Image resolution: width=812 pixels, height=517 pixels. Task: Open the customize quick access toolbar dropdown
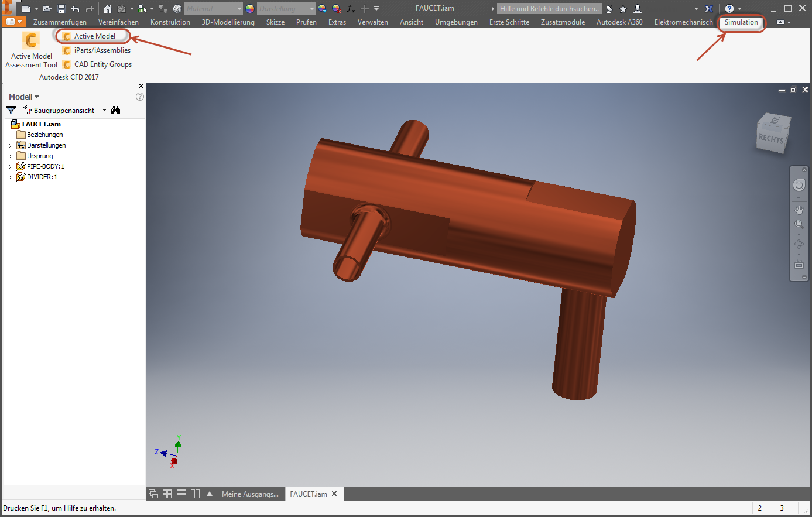point(376,9)
